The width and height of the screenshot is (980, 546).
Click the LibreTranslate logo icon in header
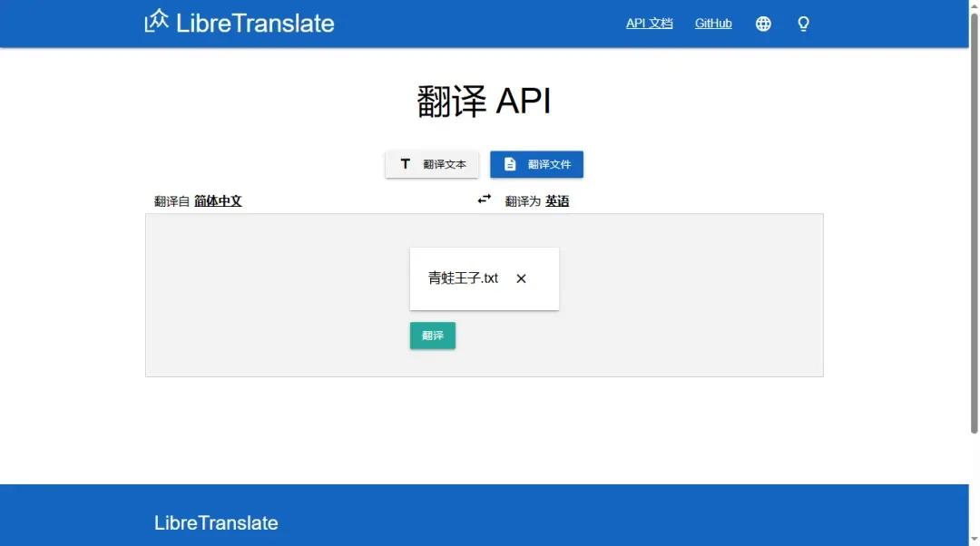157,21
